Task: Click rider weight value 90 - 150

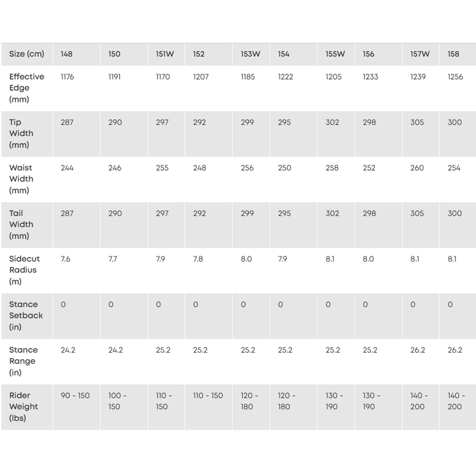Action: click(75, 395)
